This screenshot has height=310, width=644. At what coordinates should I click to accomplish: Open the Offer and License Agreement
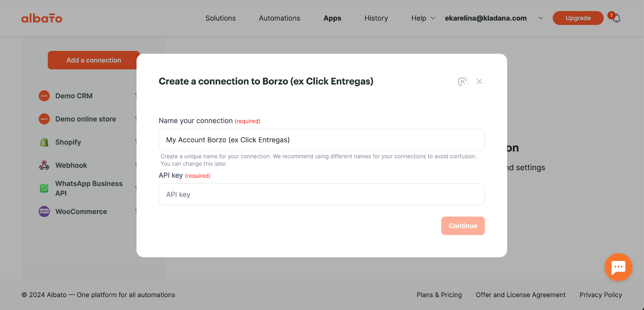pyautogui.click(x=520, y=295)
